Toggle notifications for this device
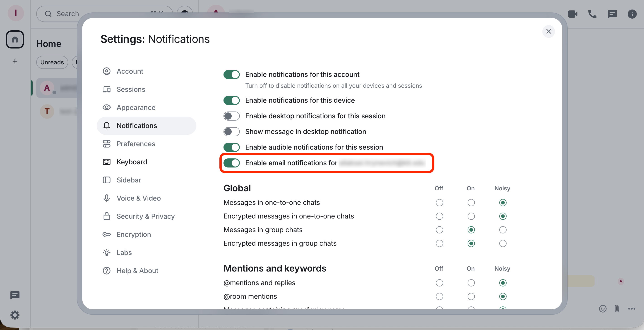 point(231,100)
